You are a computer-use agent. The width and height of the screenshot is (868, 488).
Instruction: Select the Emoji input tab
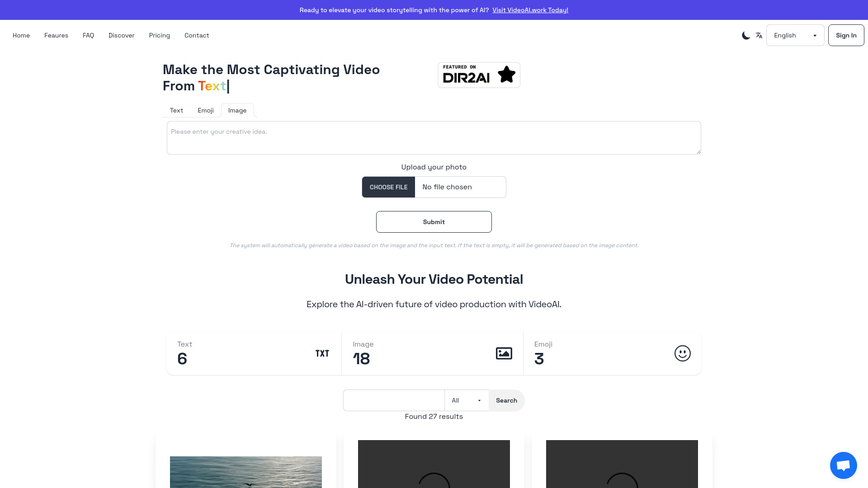[206, 110]
